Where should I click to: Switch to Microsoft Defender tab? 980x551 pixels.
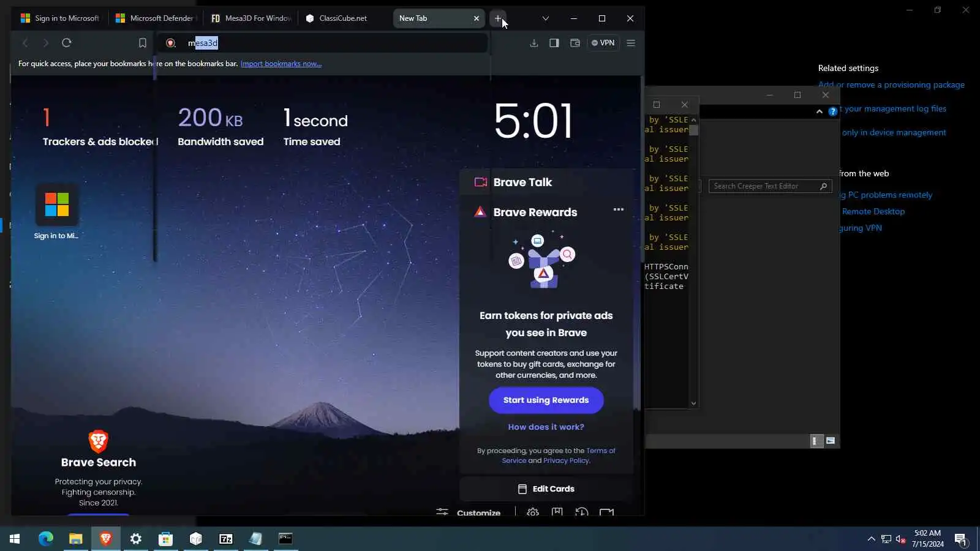tap(156, 18)
